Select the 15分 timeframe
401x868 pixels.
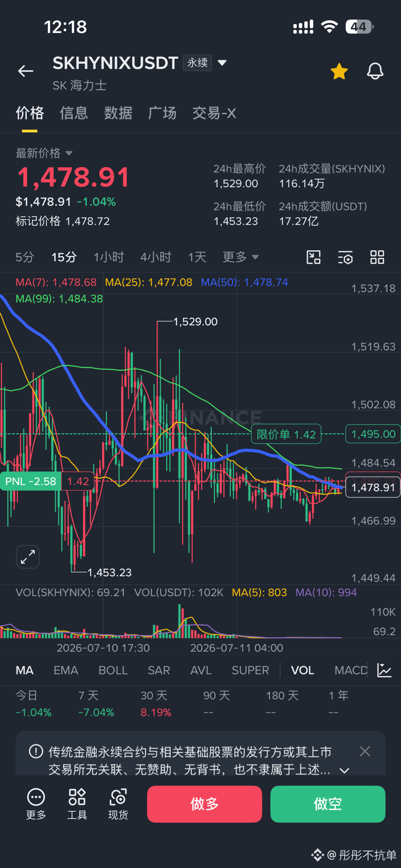pos(64,257)
